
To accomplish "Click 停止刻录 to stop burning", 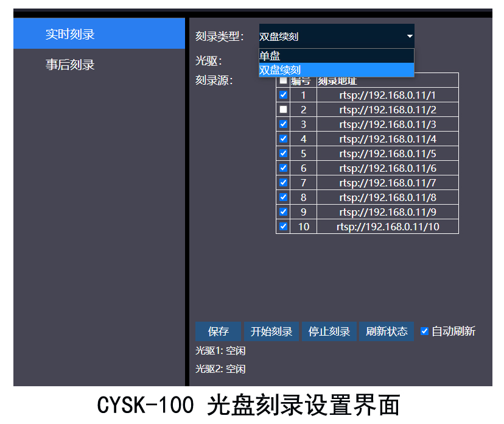I will 329,331.
